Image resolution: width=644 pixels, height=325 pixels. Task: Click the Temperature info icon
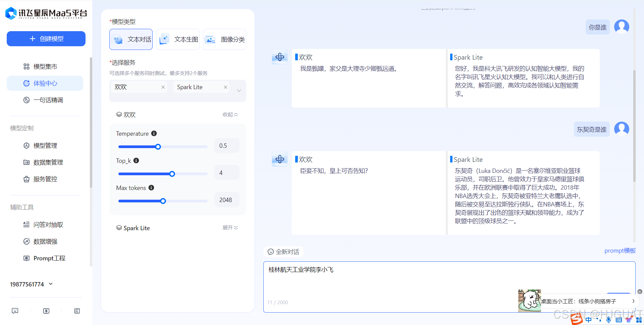point(154,133)
